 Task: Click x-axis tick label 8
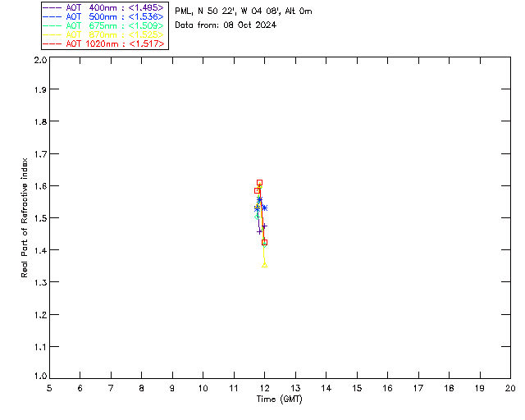142,388
